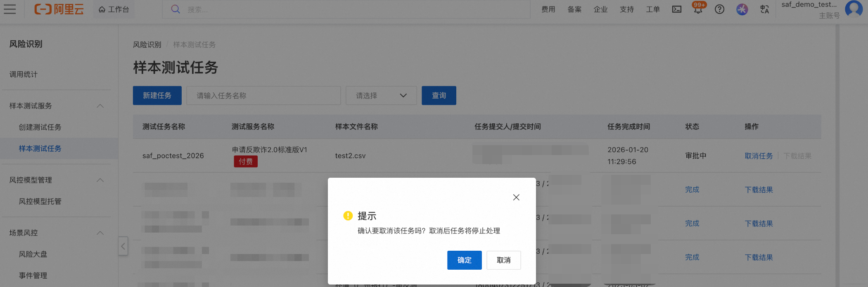This screenshot has height=287, width=868.
Task: Open 事件管理 in the sidebar
Action: point(33,275)
